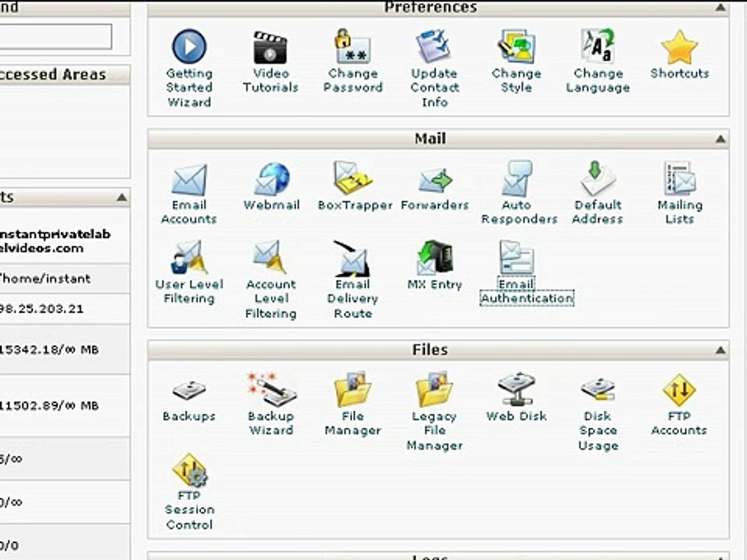Screen dimensions: 747x560
Task: Click the MX Entry icon
Action: [435, 258]
